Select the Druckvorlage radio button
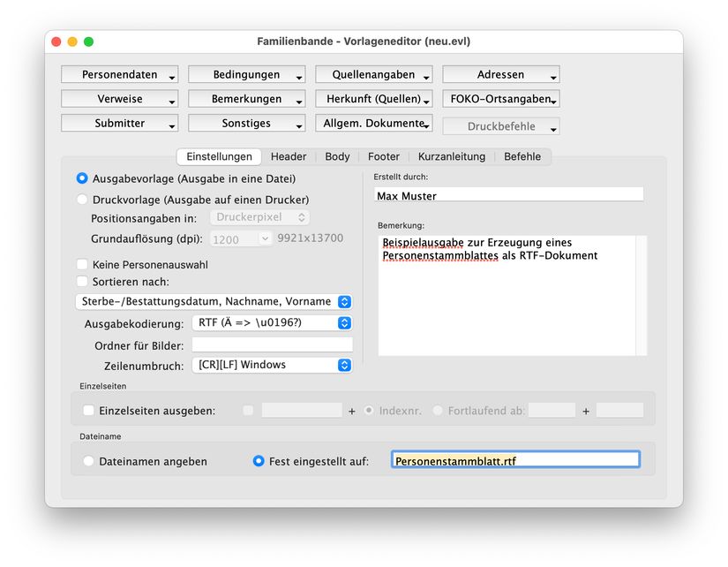 click(83, 200)
